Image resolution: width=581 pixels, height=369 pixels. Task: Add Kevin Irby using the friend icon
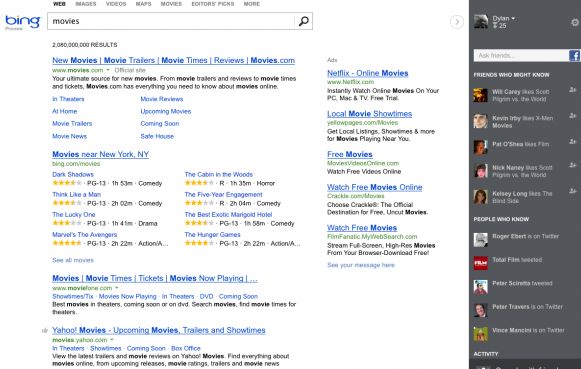click(573, 116)
